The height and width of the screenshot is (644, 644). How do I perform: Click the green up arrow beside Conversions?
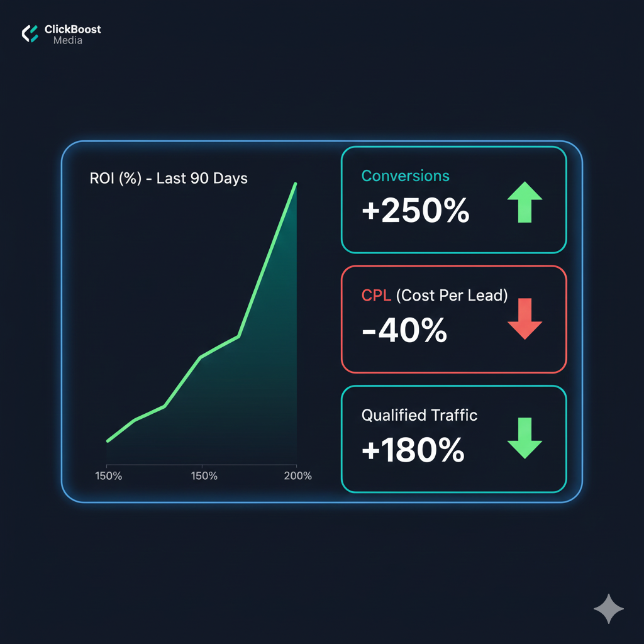click(524, 203)
